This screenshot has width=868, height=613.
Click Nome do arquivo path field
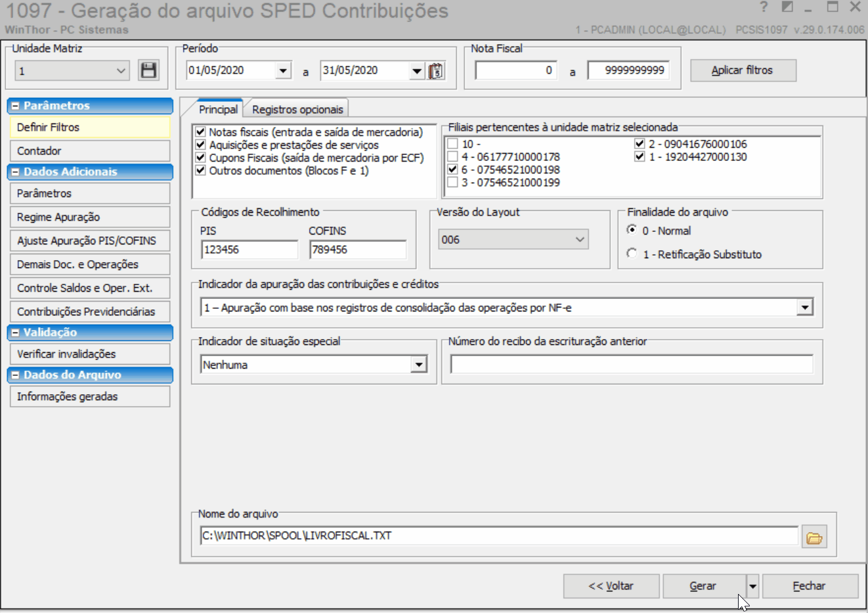(x=499, y=535)
